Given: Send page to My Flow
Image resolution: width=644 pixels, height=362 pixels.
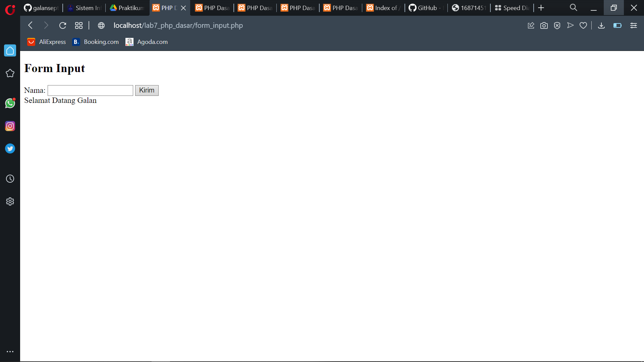Looking at the screenshot, I should point(571,25).
